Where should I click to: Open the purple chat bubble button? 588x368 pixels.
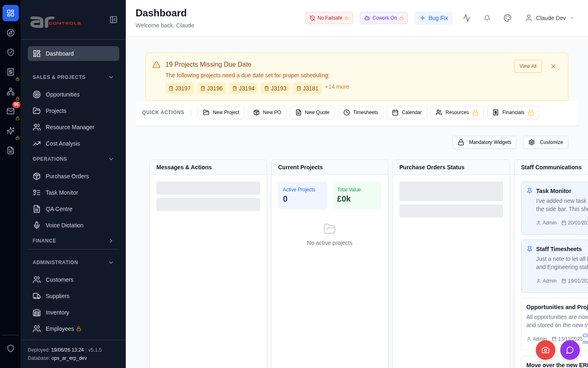point(570,350)
